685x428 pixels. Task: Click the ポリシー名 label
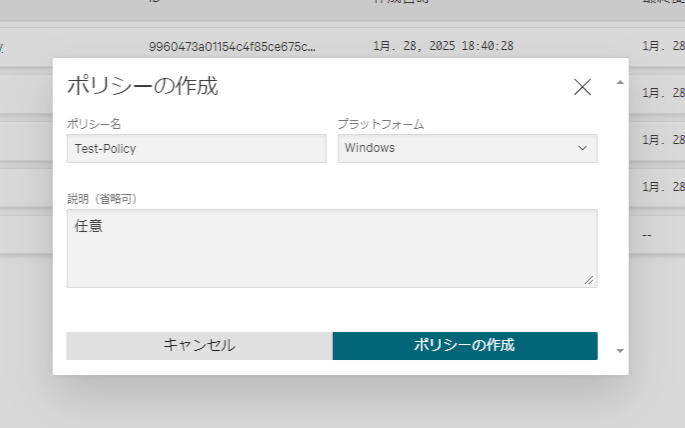tap(94, 124)
